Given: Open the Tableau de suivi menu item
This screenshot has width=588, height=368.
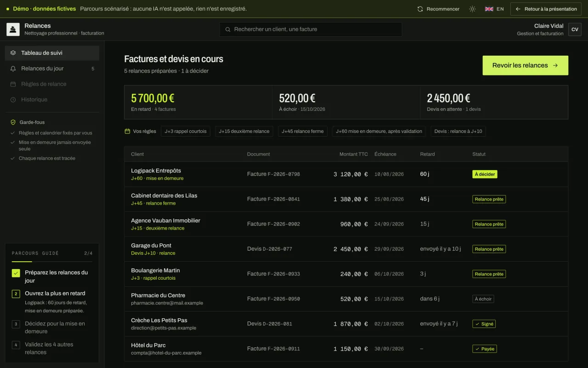Looking at the screenshot, I should pos(52,53).
